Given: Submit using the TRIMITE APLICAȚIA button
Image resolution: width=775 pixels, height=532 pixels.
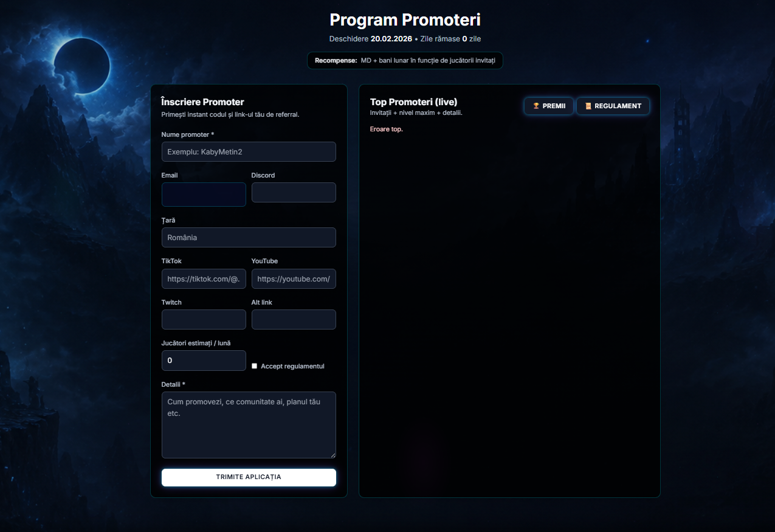Looking at the screenshot, I should click(x=249, y=477).
